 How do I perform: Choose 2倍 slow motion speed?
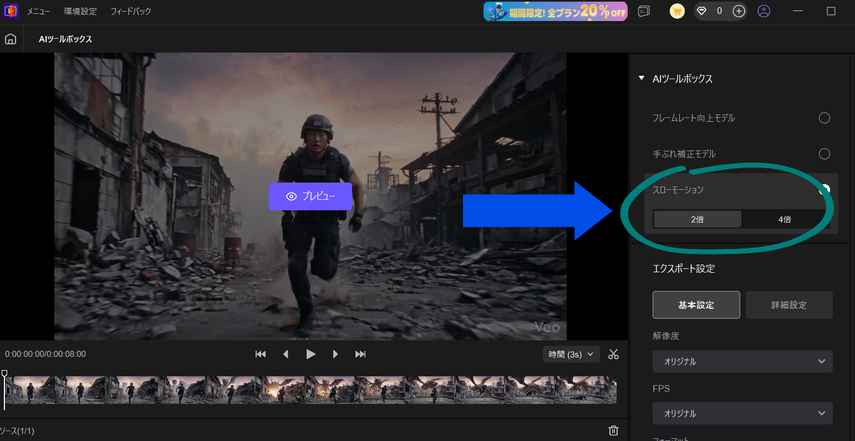[x=697, y=220]
